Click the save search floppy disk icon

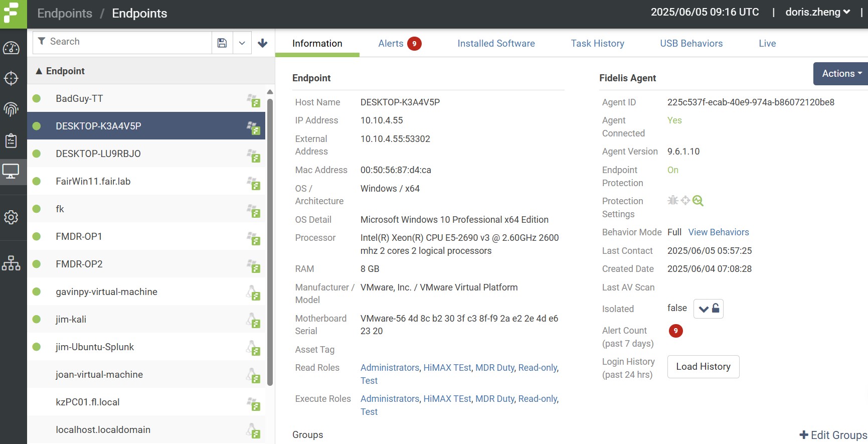[222, 43]
